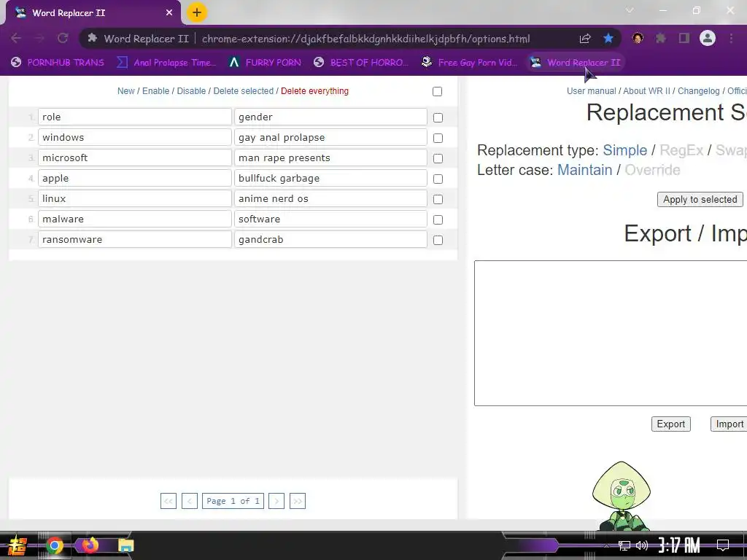
Task: Open the User manual link
Action: (591, 91)
